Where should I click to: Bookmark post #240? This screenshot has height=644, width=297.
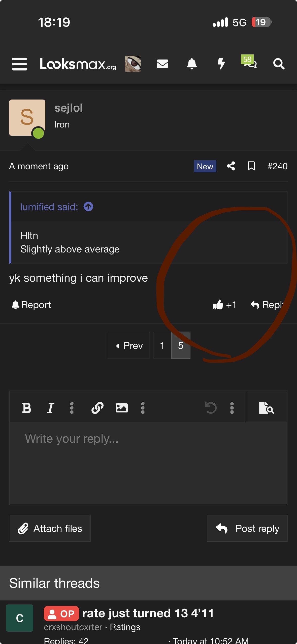point(251,166)
